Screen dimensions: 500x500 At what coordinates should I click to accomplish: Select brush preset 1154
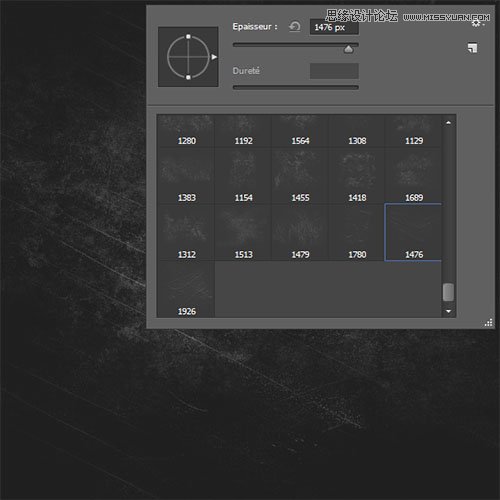click(x=243, y=176)
